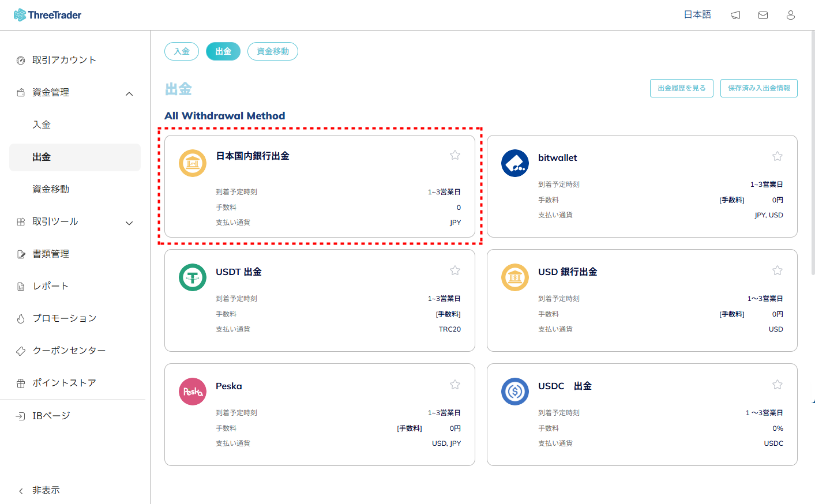The image size is (815, 504).
Task: Click [手数料] link in USDT card
Action: [448, 314]
